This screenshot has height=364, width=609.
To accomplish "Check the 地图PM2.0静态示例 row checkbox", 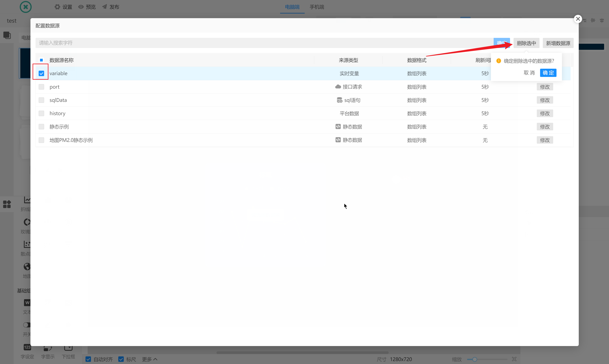I will point(41,140).
